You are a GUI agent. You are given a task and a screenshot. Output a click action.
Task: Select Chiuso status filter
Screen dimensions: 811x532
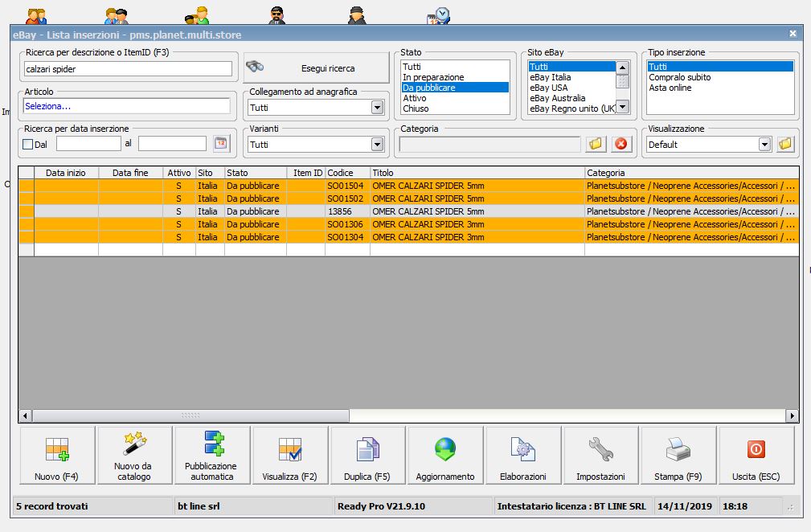tap(455, 108)
